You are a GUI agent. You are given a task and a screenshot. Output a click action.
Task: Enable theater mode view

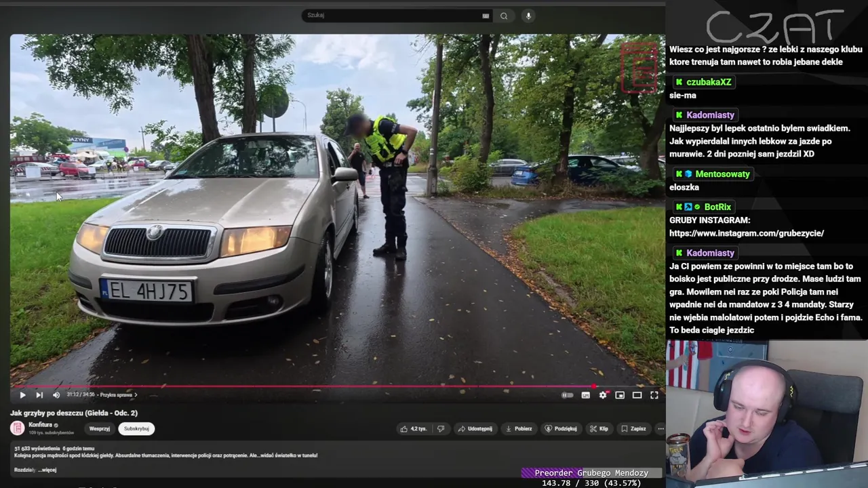click(637, 395)
